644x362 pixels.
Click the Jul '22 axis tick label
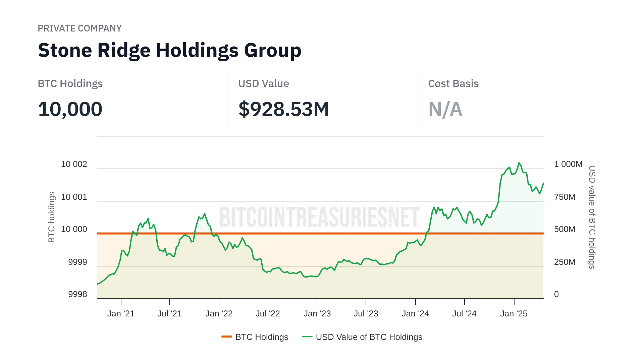[268, 313]
